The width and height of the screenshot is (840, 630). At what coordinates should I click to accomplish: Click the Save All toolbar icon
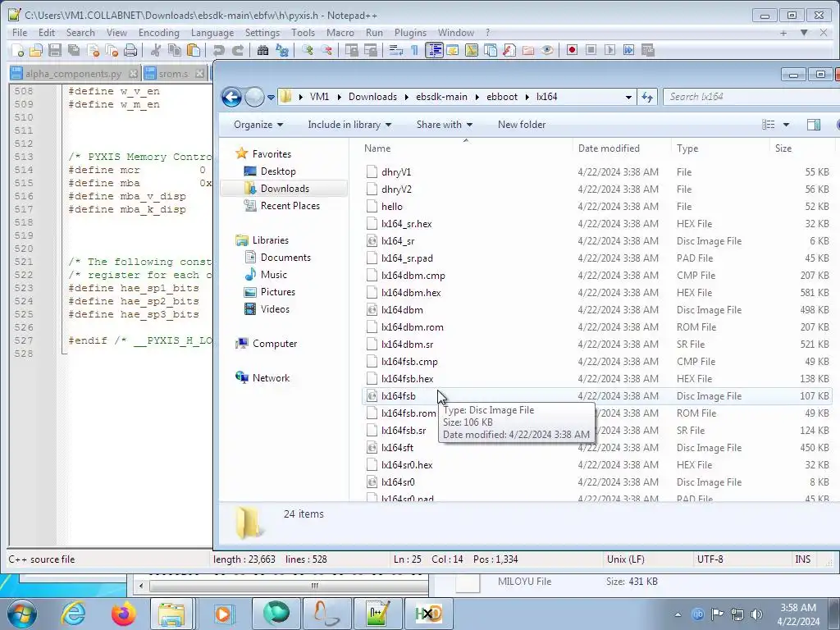click(73, 50)
